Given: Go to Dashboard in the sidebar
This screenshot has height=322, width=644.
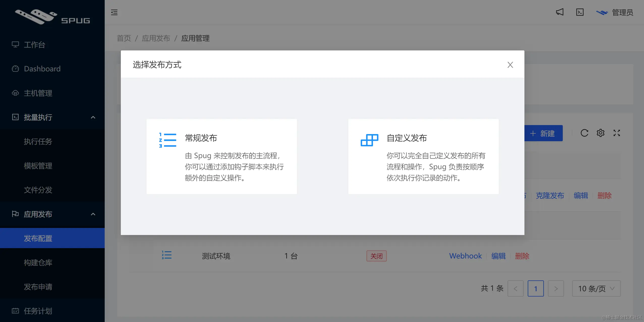Looking at the screenshot, I should 42,69.
